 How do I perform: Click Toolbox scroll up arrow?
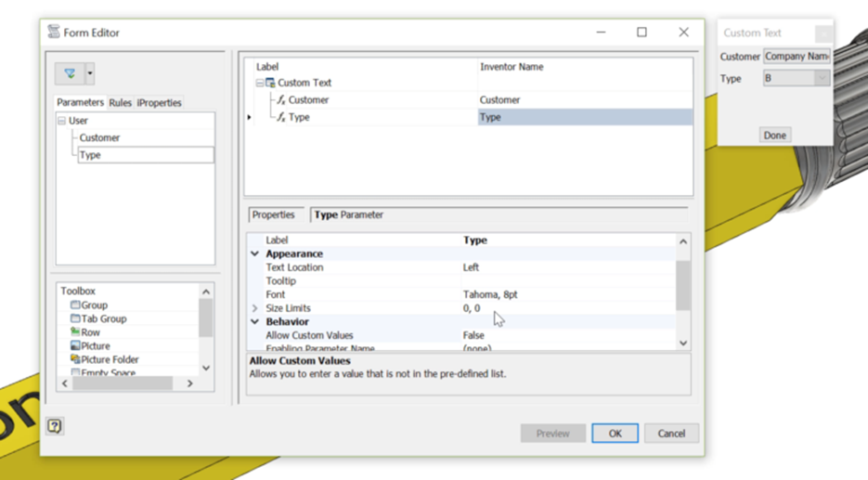206,292
